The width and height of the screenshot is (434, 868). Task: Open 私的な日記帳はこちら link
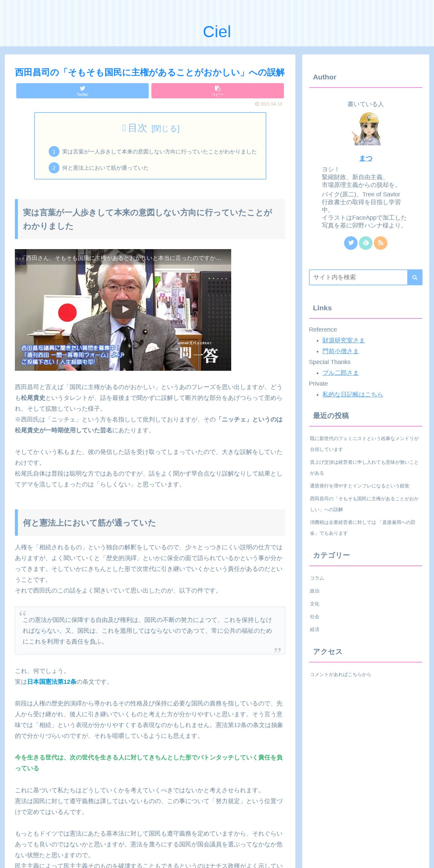click(x=353, y=394)
